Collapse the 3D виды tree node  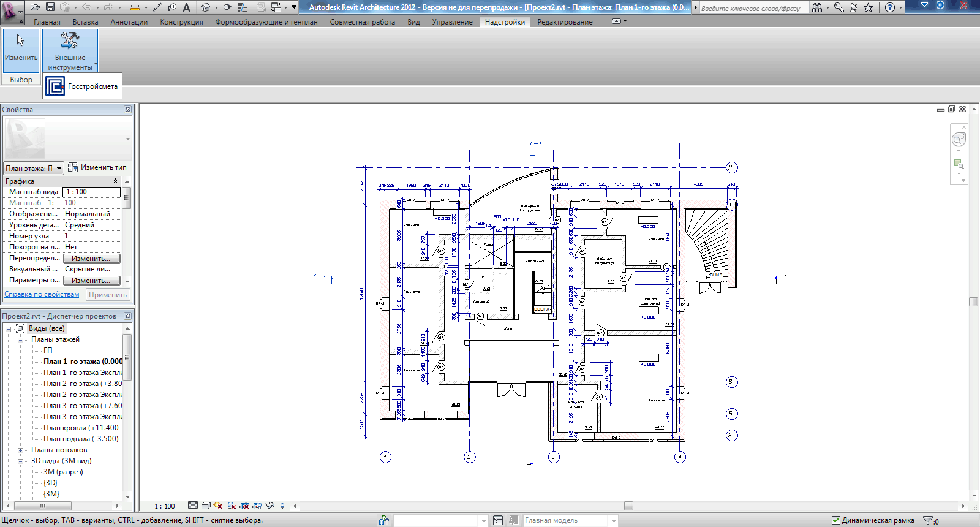coord(20,461)
